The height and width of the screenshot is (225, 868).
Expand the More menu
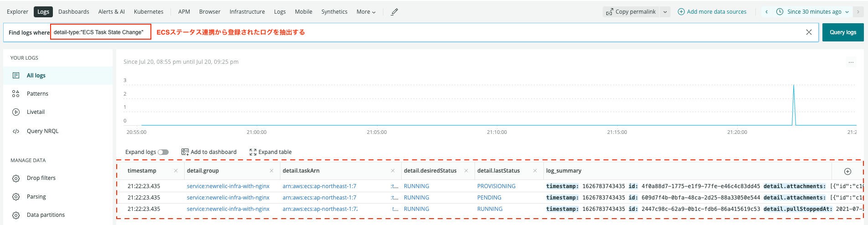(366, 12)
